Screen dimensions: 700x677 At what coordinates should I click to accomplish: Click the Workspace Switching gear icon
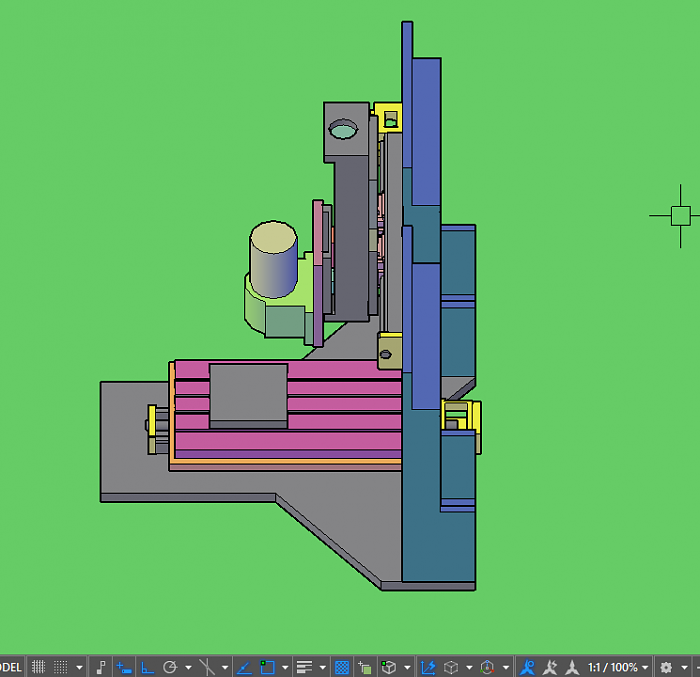point(666,667)
